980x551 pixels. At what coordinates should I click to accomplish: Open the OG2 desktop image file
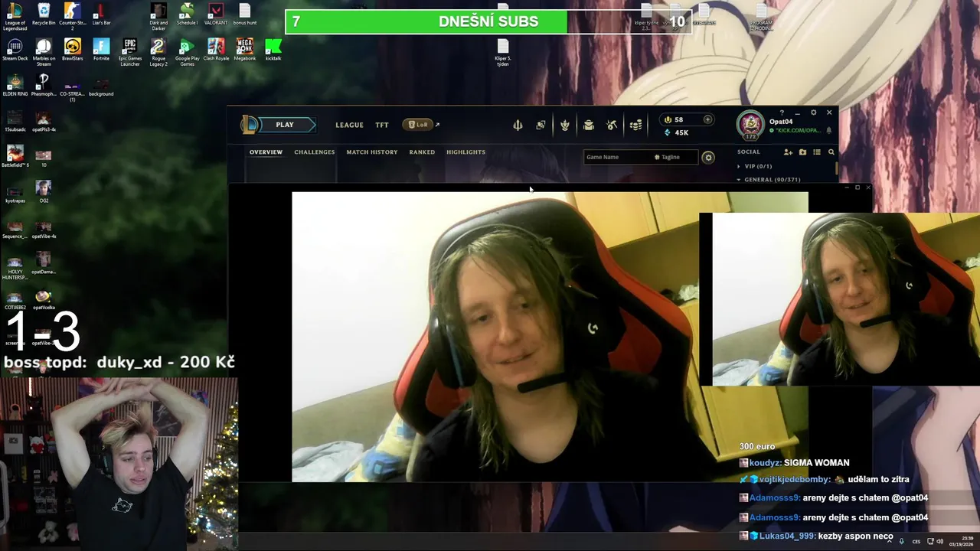point(44,191)
